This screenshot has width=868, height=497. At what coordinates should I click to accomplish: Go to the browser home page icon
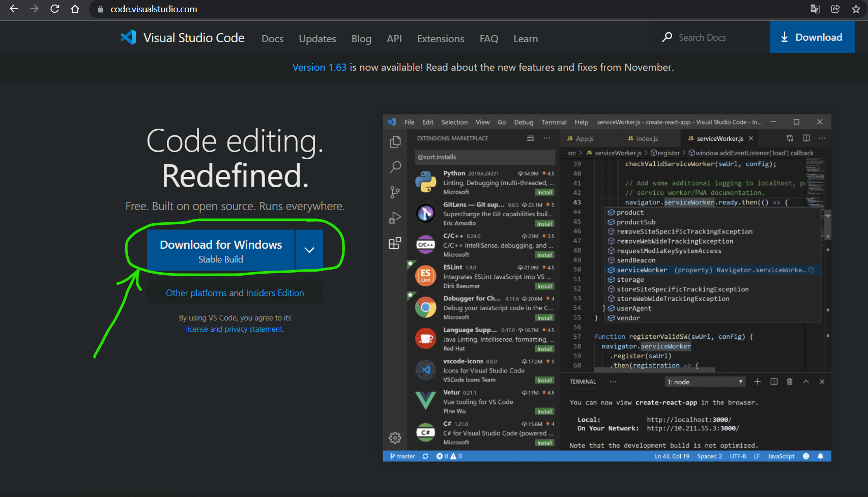tap(75, 9)
